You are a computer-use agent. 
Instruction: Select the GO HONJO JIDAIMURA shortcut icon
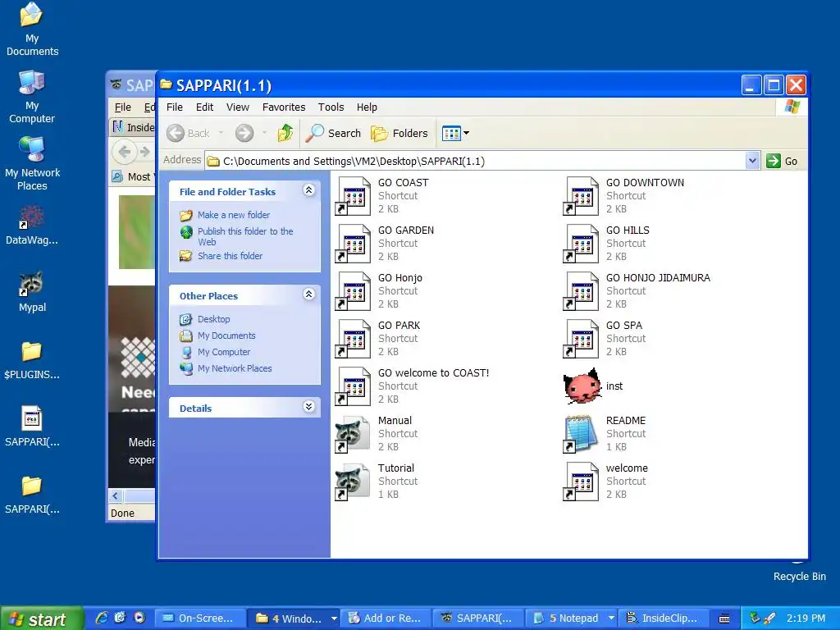[x=581, y=291]
